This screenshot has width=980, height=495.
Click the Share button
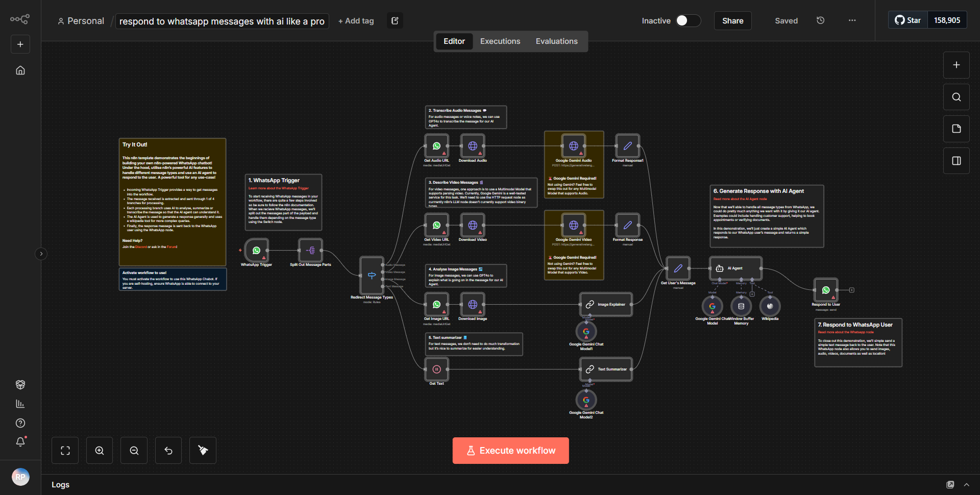click(x=732, y=20)
